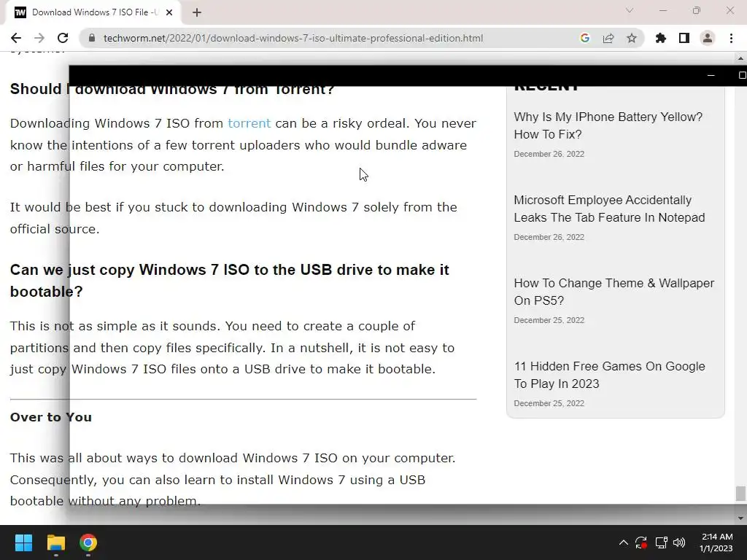The width and height of the screenshot is (747, 560).
Task: Follow the torrent hyperlink in the article
Action: (249, 123)
